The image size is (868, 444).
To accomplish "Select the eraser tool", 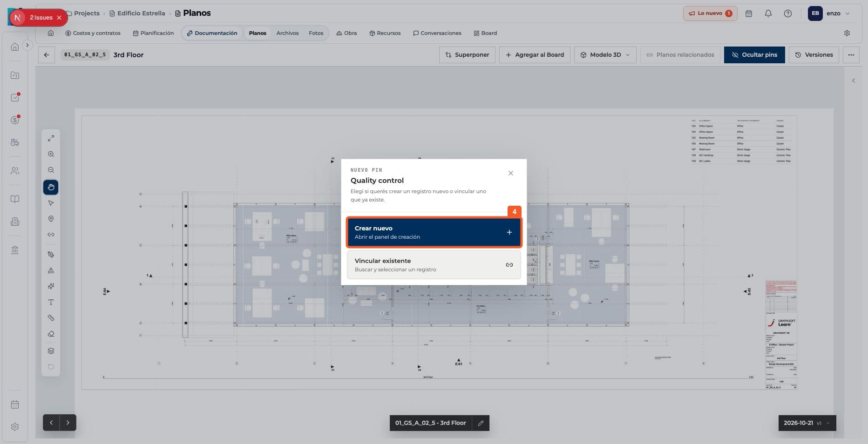I will coord(51,334).
